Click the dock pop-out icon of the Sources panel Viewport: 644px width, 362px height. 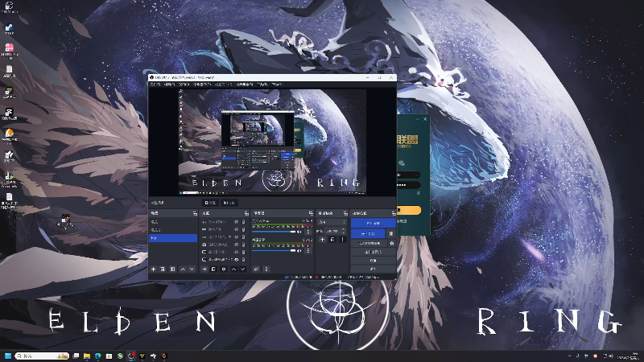coord(246,213)
